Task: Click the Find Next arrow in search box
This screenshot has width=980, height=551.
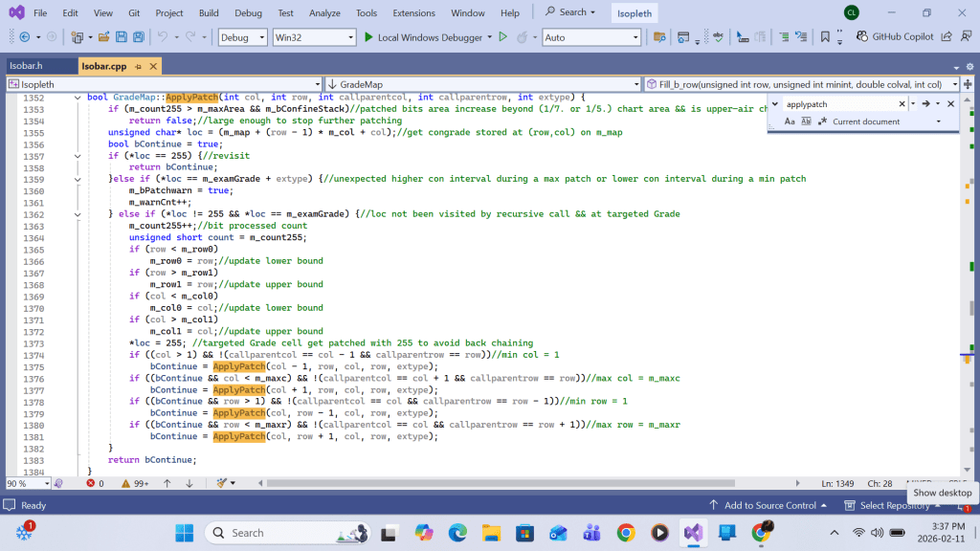Action: coord(925,103)
